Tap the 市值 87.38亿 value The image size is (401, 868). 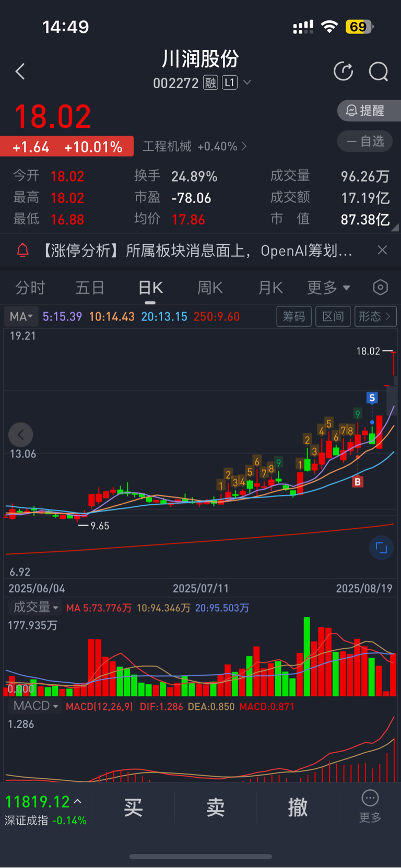coord(365,219)
